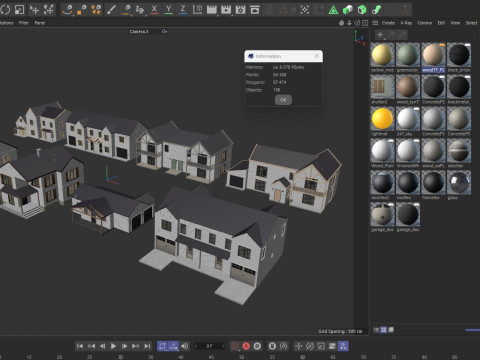Click the coordinate system cube icon

[197, 10]
